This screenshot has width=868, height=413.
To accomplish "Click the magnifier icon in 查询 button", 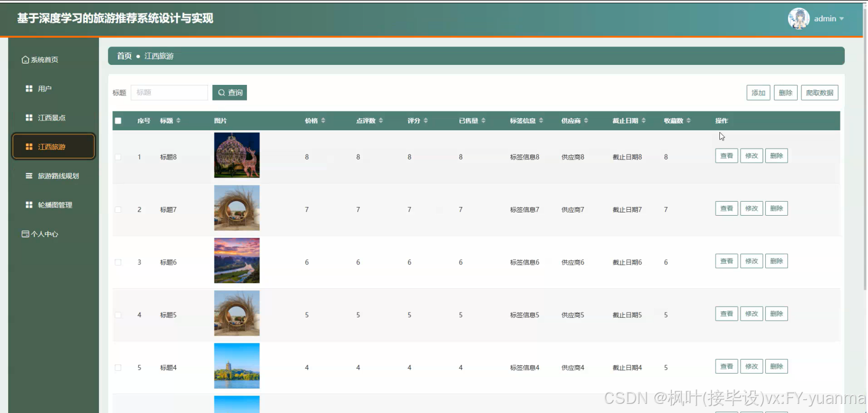I will (222, 93).
